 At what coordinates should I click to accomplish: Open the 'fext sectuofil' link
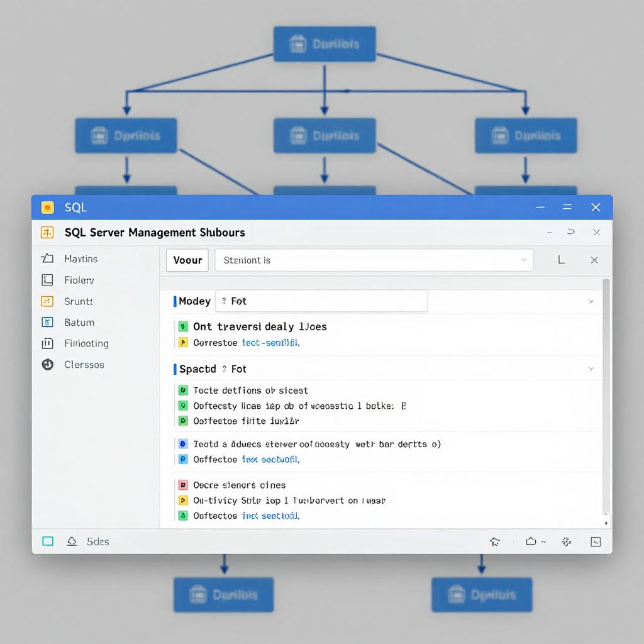point(270,459)
